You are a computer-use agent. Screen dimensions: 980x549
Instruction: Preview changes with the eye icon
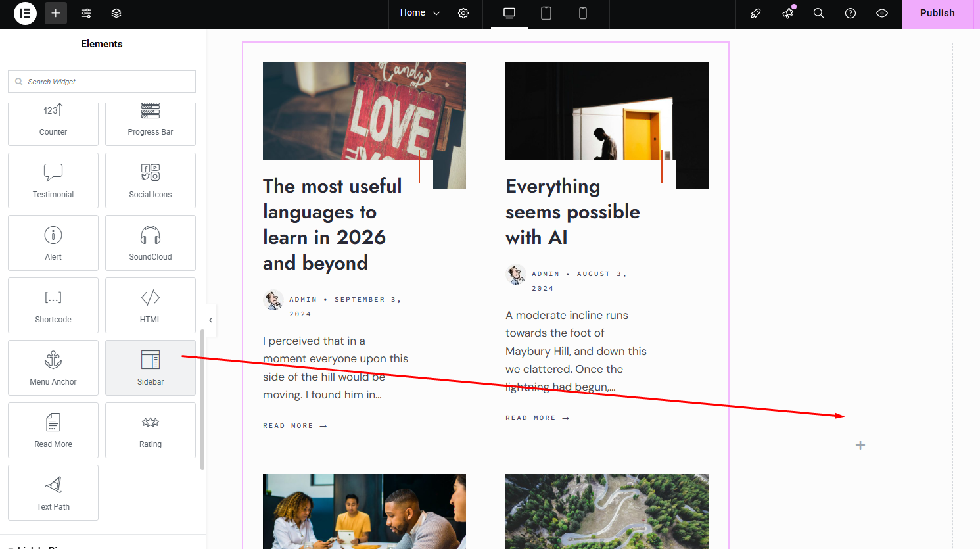pos(882,13)
